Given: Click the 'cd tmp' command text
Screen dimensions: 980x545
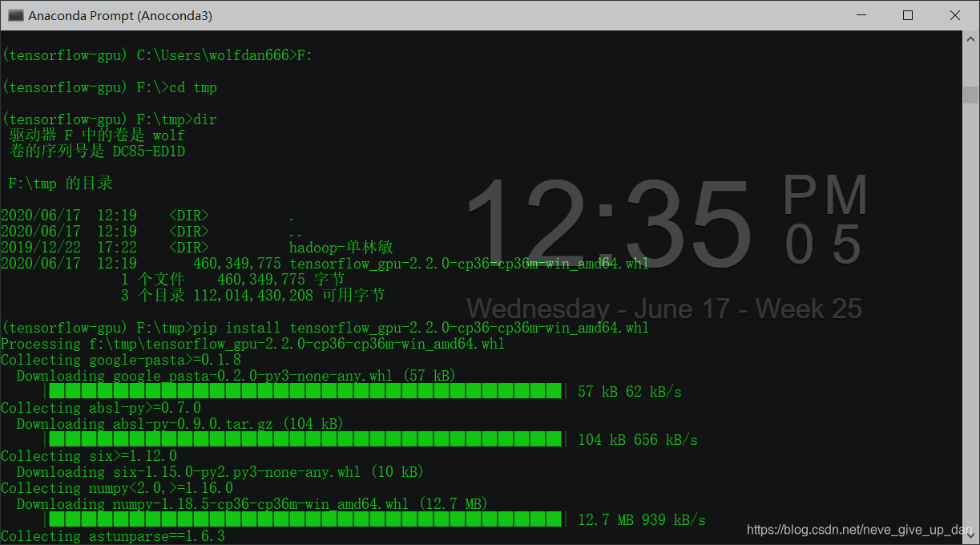Looking at the screenshot, I should pyautogui.click(x=193, y=87).
